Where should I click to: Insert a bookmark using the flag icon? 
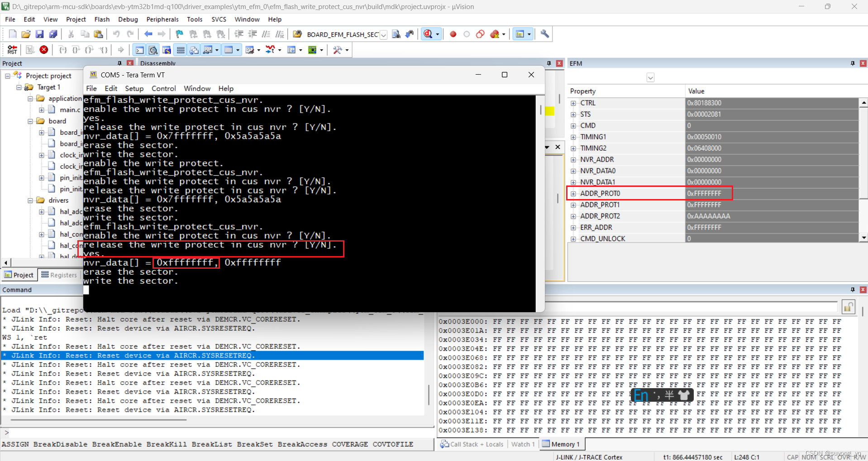[180, 34]
